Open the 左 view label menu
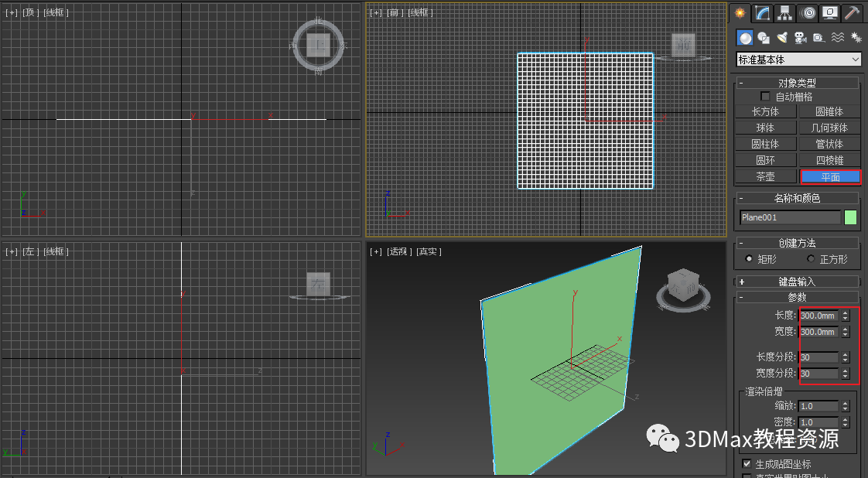This screenshot has height=478, width=868. coord(29,251)
